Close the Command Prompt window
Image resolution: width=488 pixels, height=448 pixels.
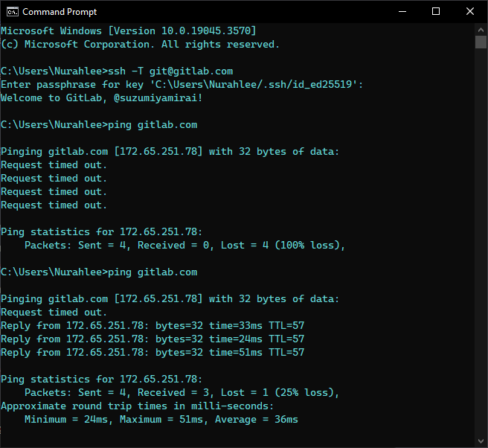[x=470, y=12]
